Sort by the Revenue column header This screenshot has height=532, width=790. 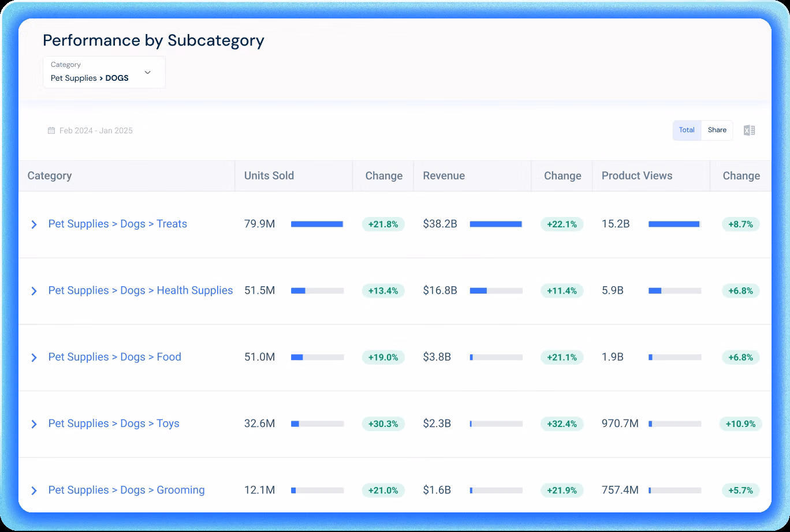coord(444,176)
